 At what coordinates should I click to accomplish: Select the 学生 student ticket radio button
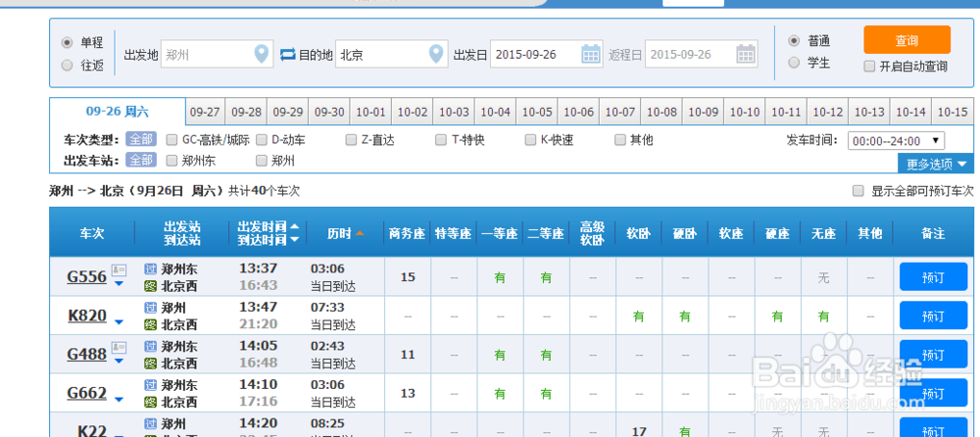click(794, 63)
